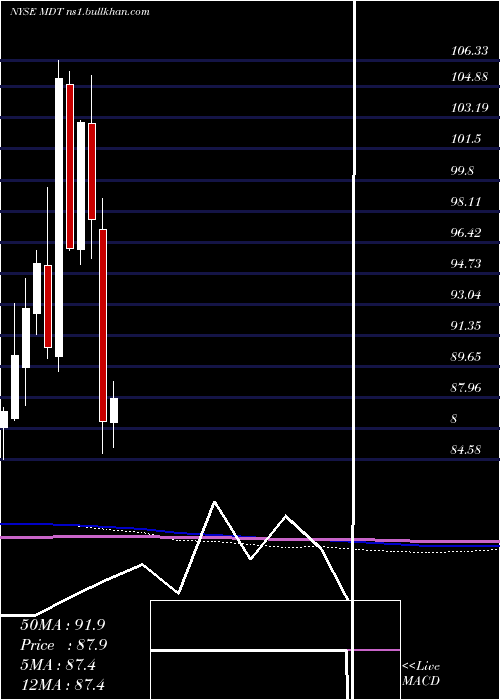The image size is (500, 700).
Task: Select the 103.19 price axis label
Action: point(470,108)
